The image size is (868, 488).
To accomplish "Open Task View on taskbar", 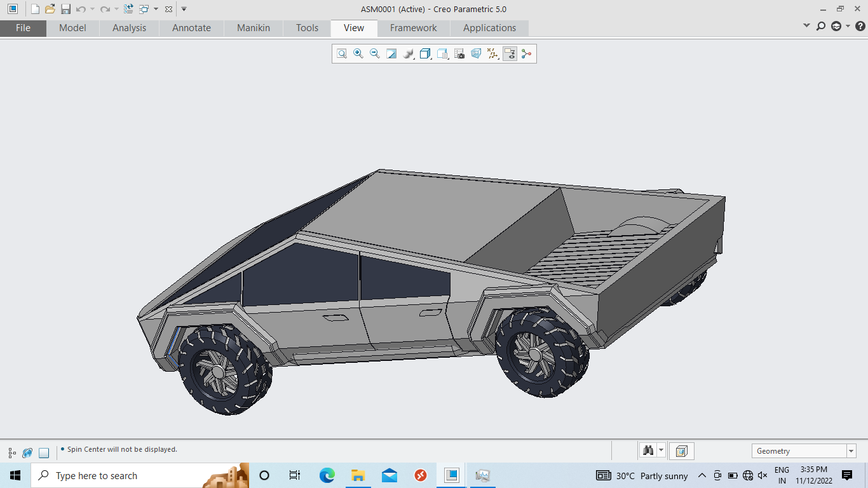I will point(295,475).
